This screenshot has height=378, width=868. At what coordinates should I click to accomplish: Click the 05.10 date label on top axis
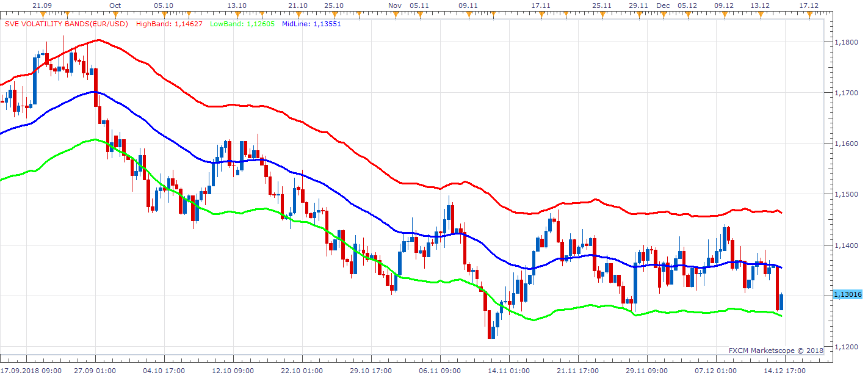click(164, 5)
